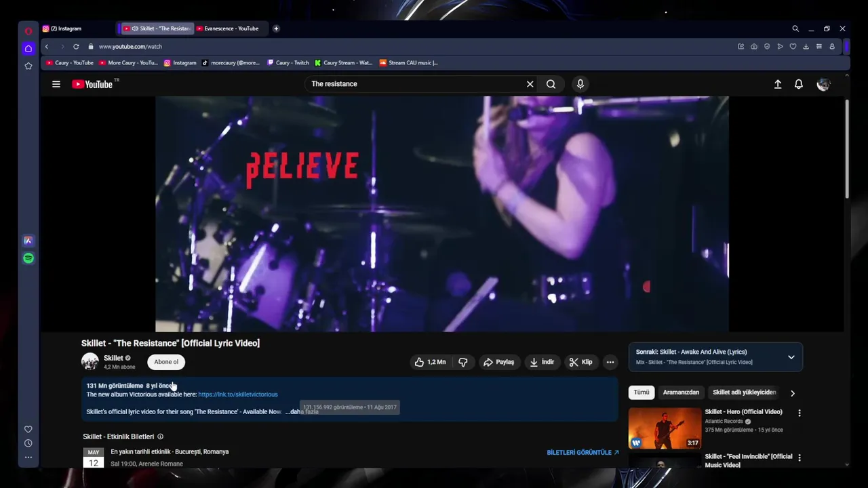
Task: Select the Tümü filter chip
Action: pos(642,392)
